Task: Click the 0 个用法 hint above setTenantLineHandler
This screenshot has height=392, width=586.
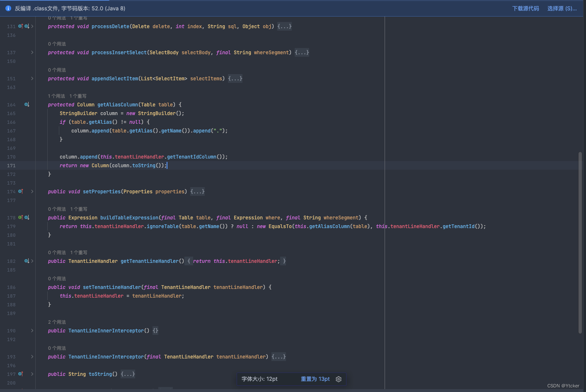Action: click(57, 279)
